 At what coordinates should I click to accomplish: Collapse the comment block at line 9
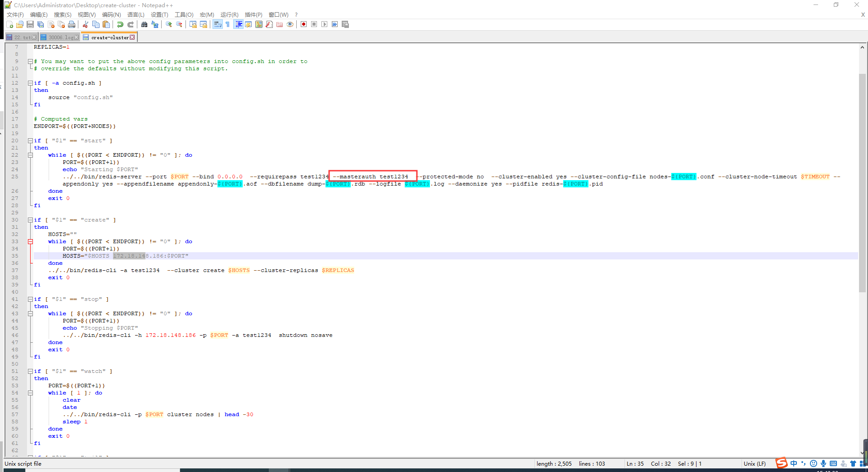coord(30,61)
